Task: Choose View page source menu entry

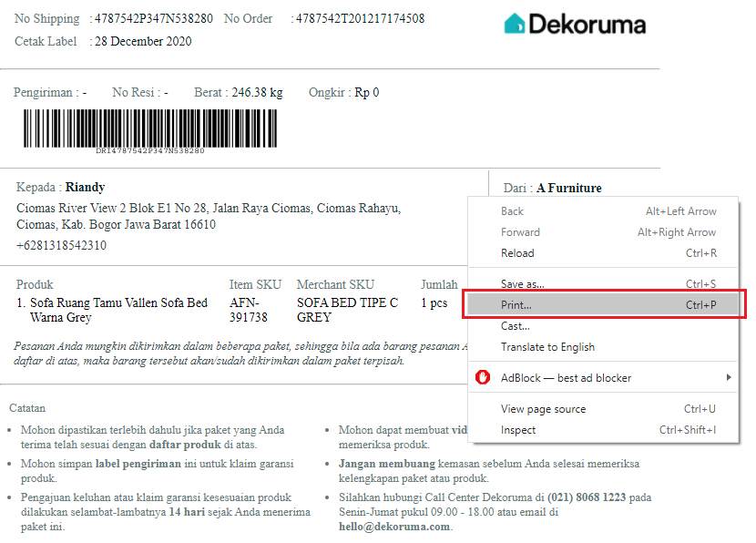Action: click(x=603, y=409)
